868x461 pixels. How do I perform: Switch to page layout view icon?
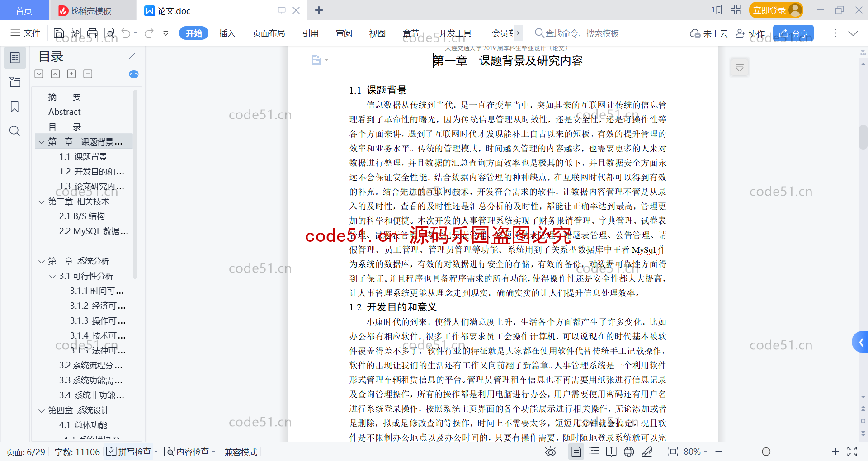[576, 452]
